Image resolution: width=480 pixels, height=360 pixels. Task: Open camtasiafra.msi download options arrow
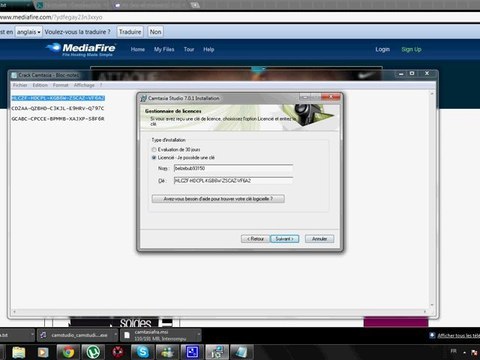[x=199, y=335]
